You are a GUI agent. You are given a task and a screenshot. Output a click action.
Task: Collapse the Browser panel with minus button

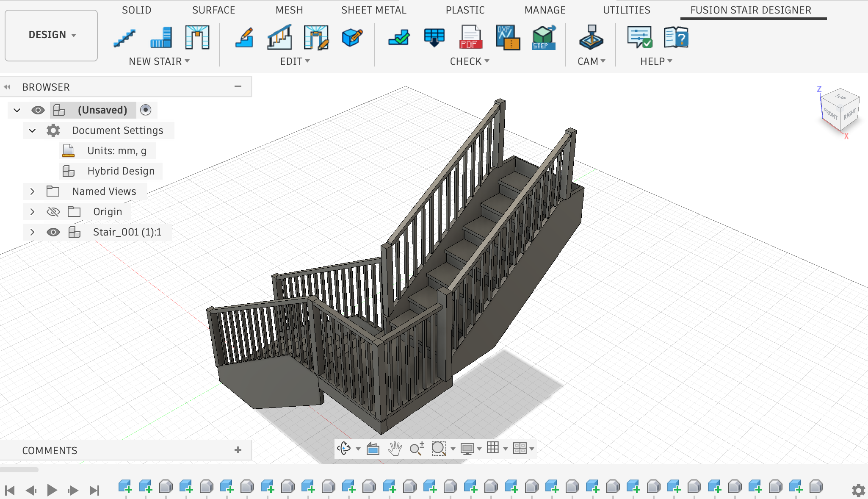pyautogui.click(x=238, y=87)
